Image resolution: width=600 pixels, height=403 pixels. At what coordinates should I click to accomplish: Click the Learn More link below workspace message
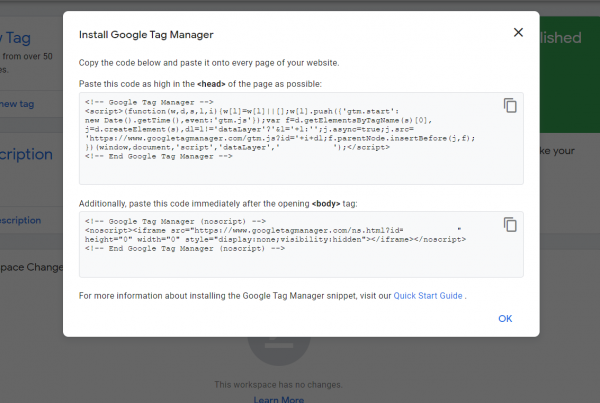(279, 400)
